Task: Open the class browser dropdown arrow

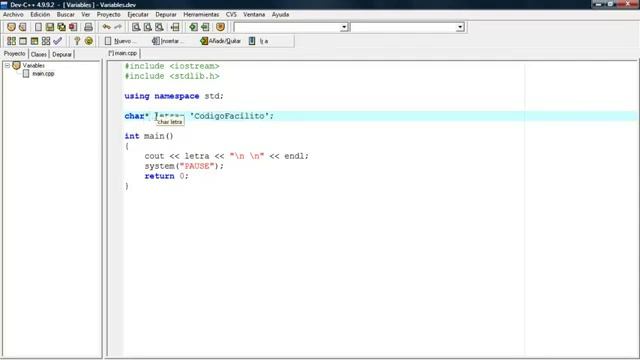Action: point(344,27)
